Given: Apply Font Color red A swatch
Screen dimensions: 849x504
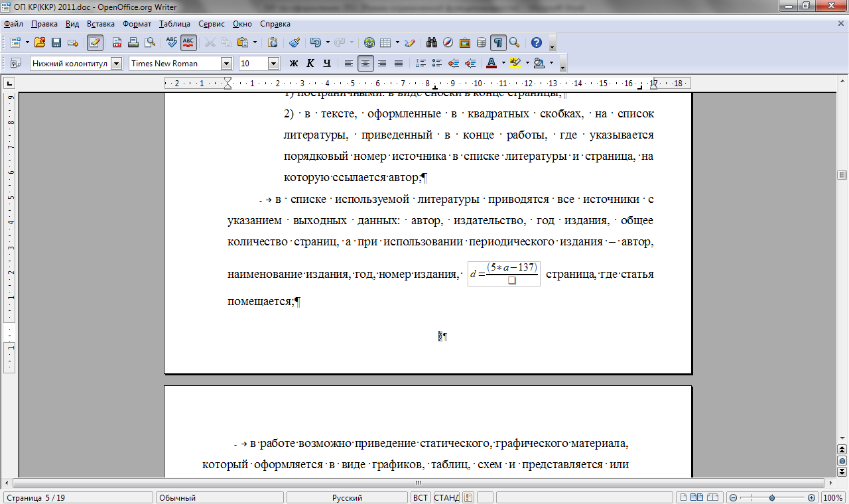Looking at the screenshot, I should (x=491, y=63).
